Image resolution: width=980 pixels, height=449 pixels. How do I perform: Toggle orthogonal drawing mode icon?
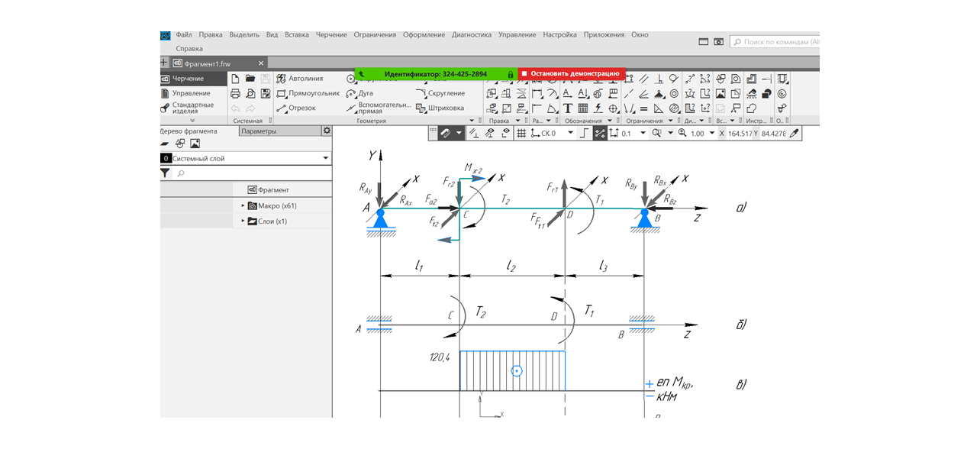(x=583, y=134)
